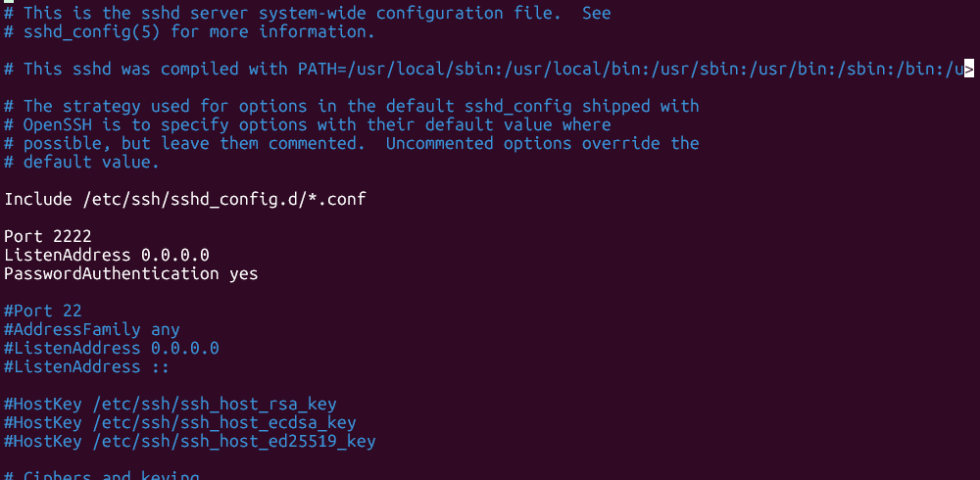Click the #HostKey ssh_host_rsa_key line
Screen dimensions: 980x480
(170, 405)
